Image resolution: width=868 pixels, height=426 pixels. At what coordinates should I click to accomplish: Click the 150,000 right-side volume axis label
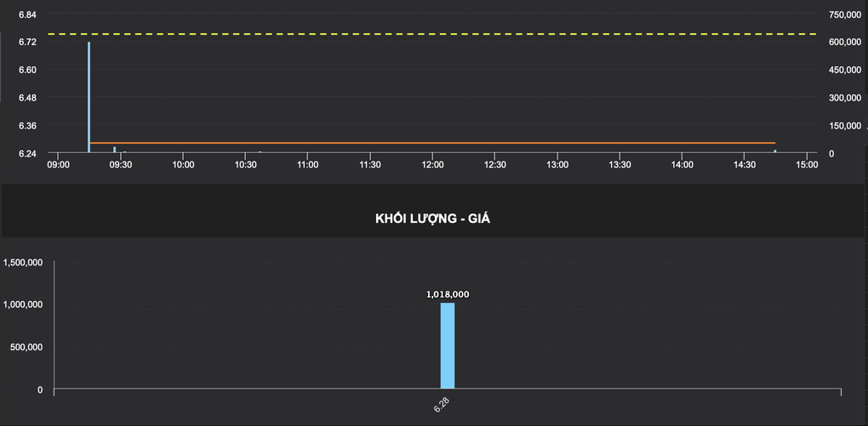tap(845, 126)
